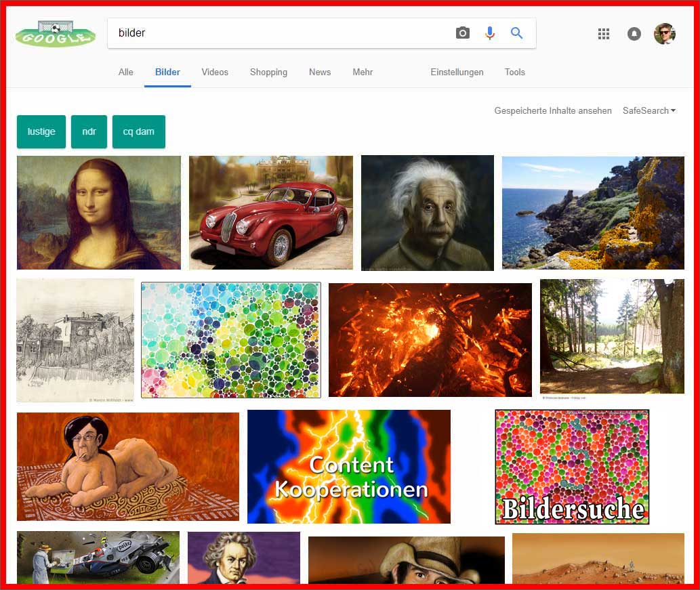Open the red vintage car image
Screen dimensions: 700x590
tap(271, 213)
